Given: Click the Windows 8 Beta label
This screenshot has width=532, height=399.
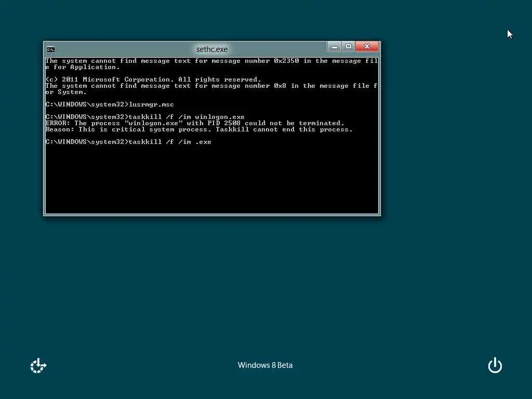Looking at the screenshot, I should pyautogui.click(x=265, y=365).
